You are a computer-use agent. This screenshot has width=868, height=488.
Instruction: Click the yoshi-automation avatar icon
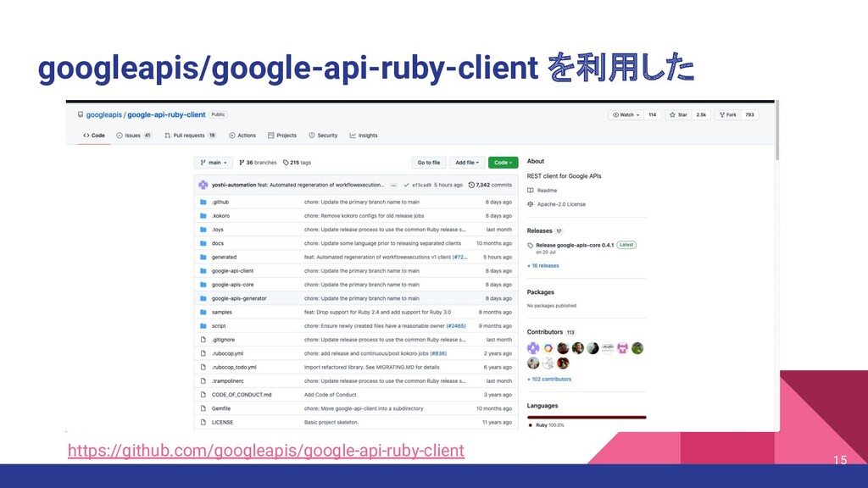pos(203,186)
